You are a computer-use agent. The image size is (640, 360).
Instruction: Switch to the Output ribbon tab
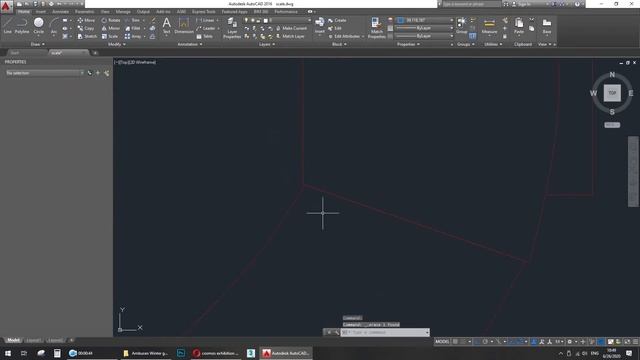[143, 12]
